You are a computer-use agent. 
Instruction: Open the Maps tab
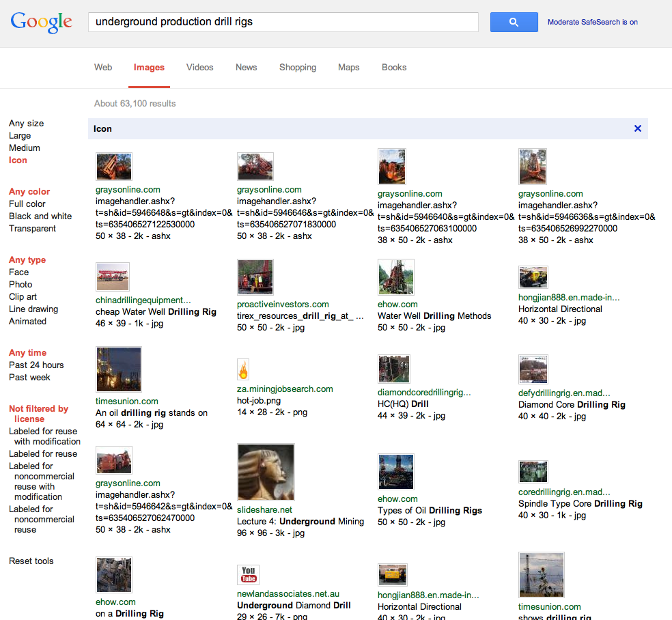(x=348, y=68)
